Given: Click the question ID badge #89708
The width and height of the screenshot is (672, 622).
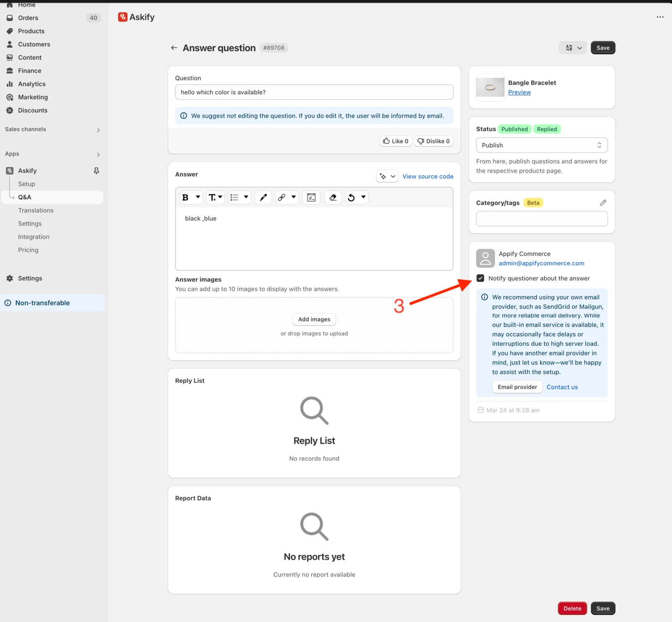Looking at the screenshot, I should point(274,48).
